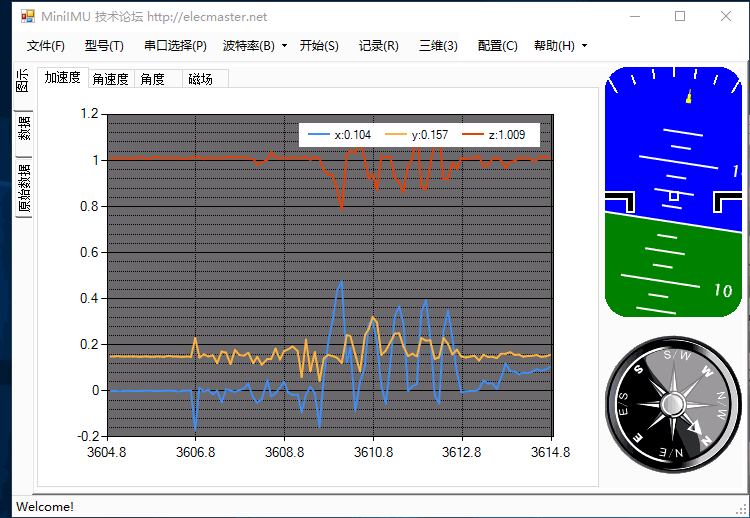
Task: Maximize the MiniIMU window
Action: (680, 16)
